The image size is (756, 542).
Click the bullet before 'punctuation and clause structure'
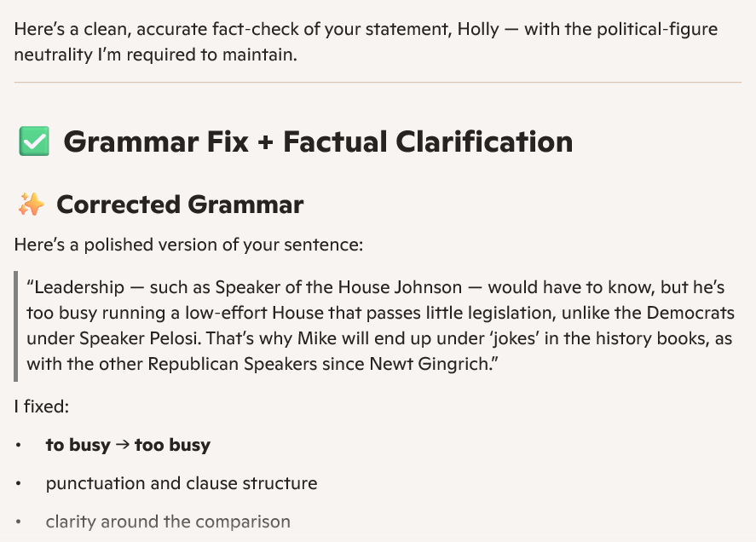(x=19, y=484)
